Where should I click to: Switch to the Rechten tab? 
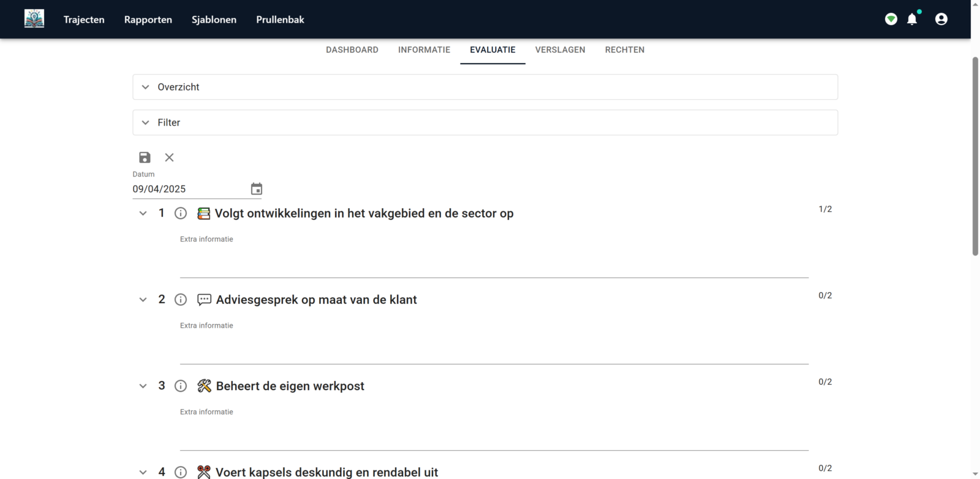click(625, 50)
